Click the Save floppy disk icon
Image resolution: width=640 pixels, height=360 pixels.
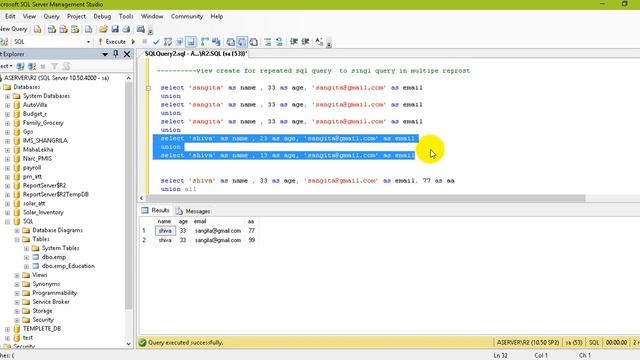click(x=115, y=29)
